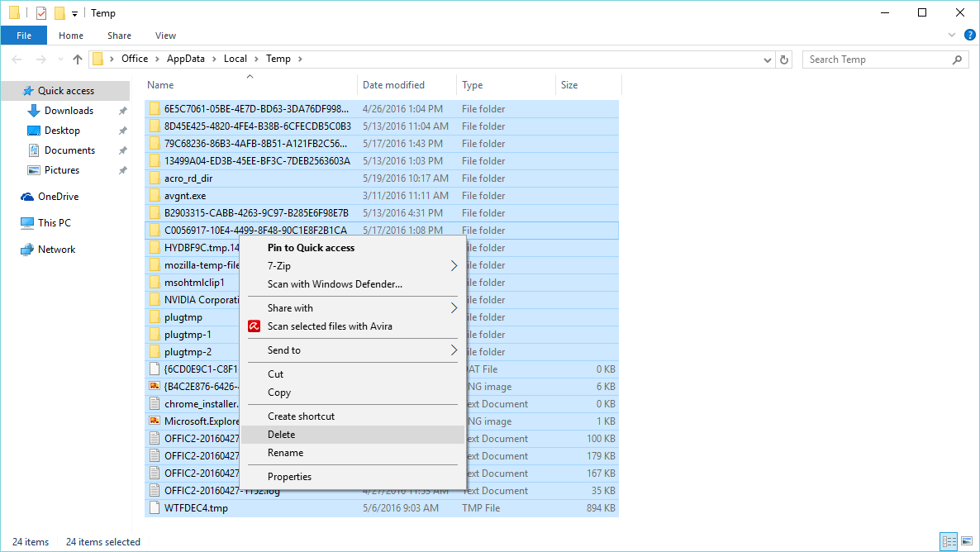Click folder icon of 8D45E425-4820 folder

155,126
